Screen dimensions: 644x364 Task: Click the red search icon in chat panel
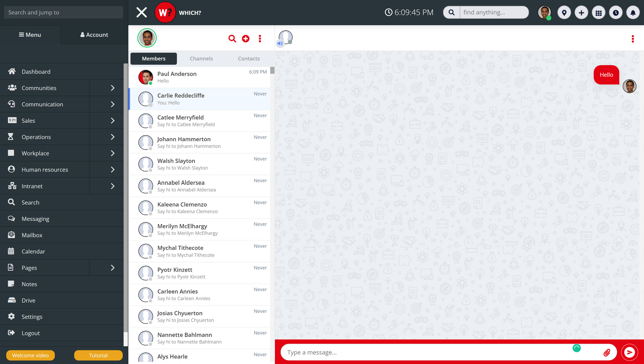[x=232, y=39]
